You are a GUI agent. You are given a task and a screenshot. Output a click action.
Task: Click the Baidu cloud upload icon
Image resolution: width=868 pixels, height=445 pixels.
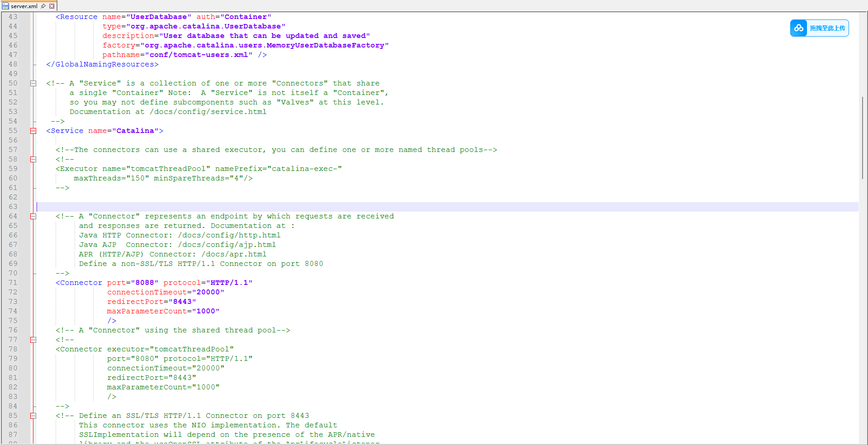pyautogui.click(x=799, y=28)
